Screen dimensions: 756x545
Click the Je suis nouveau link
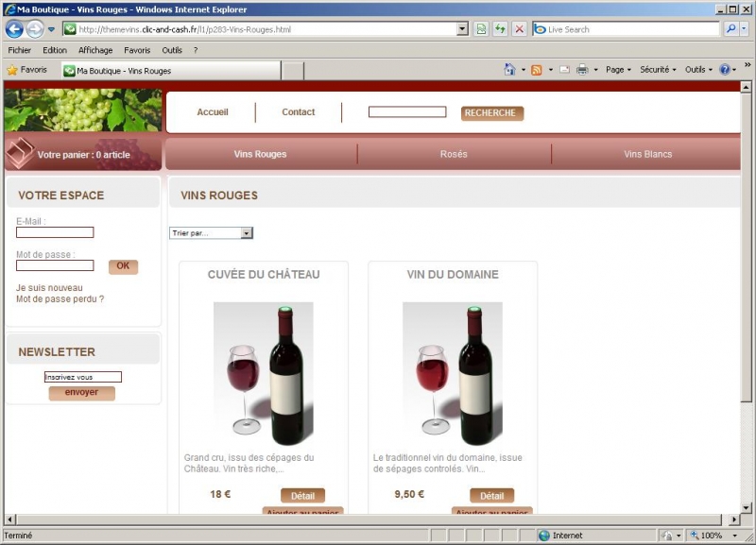tap(49, 288)
